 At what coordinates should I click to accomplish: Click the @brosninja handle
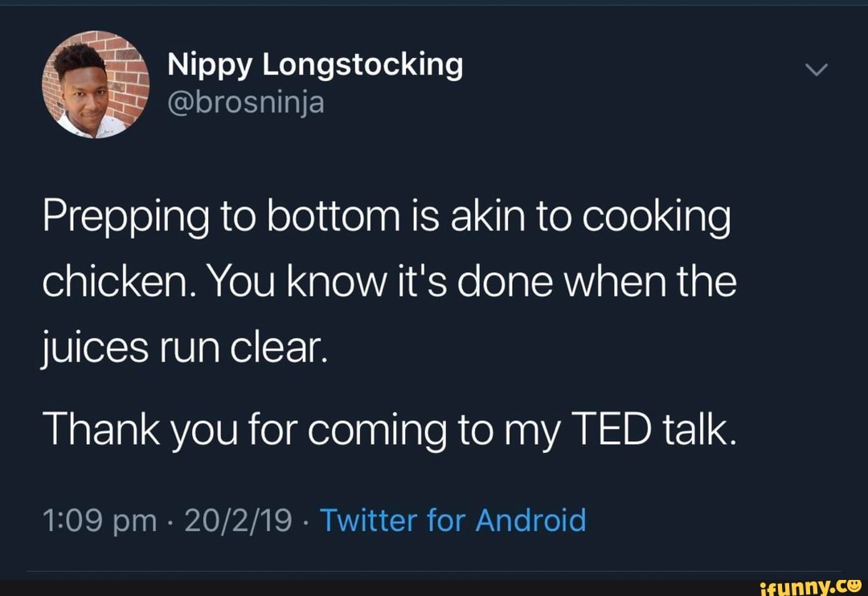[x=245, y=104]
